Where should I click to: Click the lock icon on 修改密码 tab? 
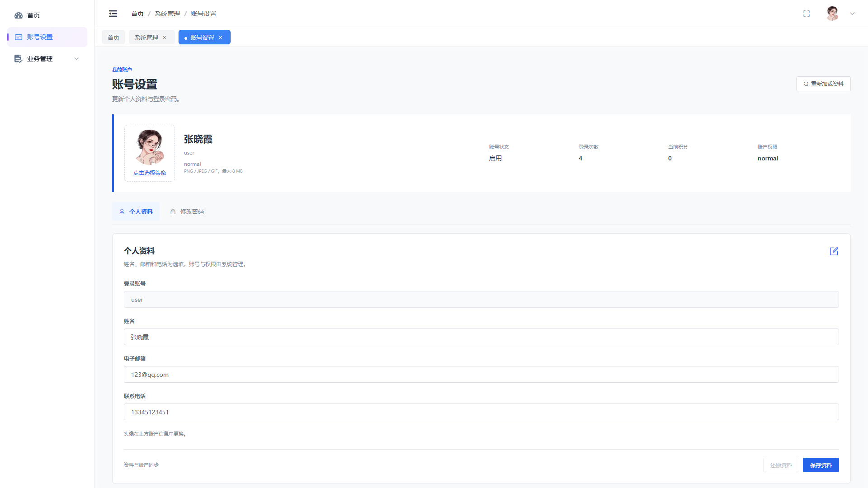[173, 211]
